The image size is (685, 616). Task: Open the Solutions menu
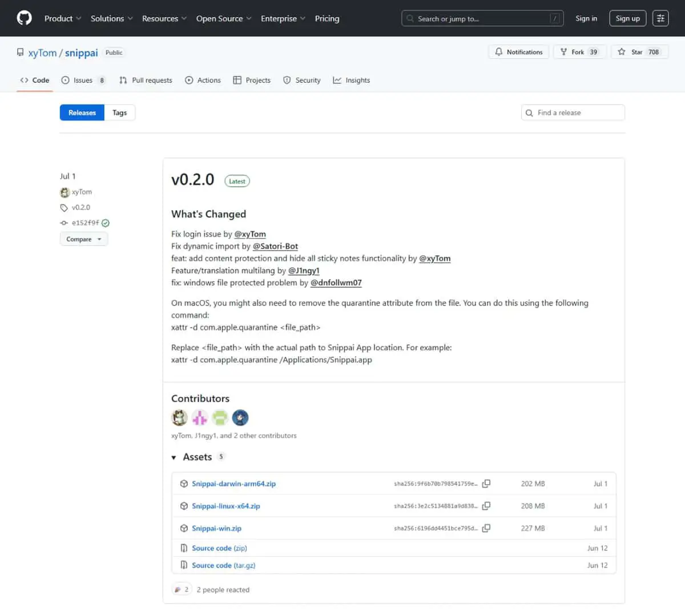pos(112,18)
